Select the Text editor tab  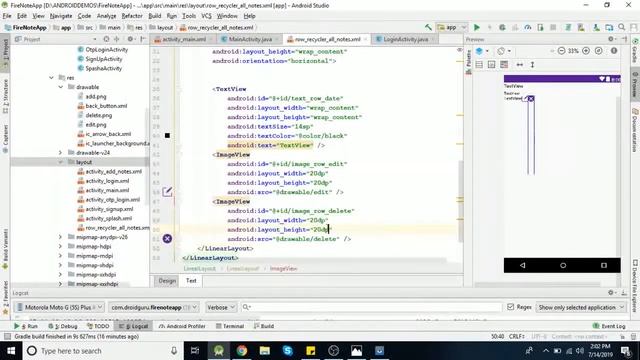[x=191, y=281]
